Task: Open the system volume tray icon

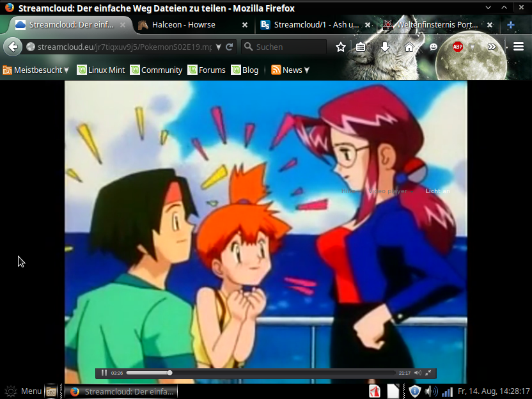Action: [x=431, y=391]
